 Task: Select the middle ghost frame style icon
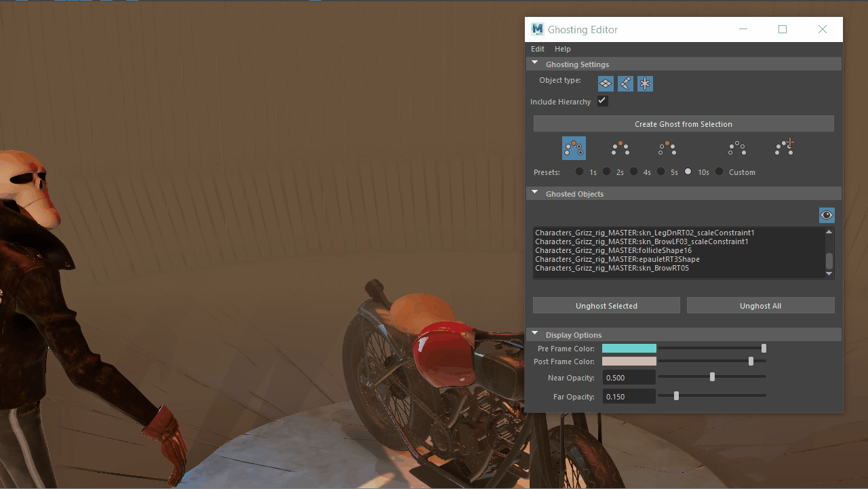667,148
